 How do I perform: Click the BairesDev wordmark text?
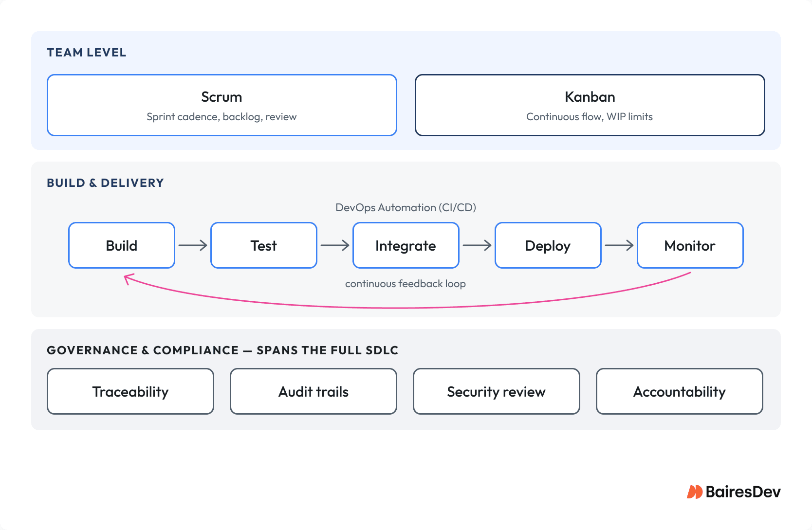[743, 492]
